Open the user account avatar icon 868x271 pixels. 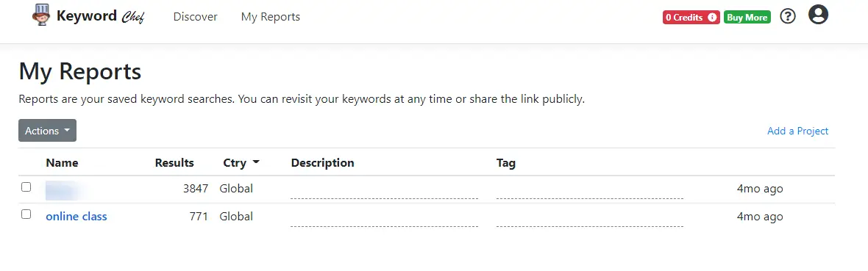[x=818, y=15]
